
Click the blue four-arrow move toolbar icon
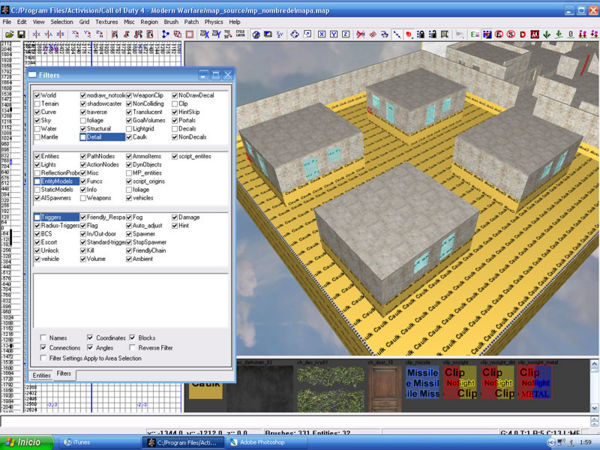[294, 34]
